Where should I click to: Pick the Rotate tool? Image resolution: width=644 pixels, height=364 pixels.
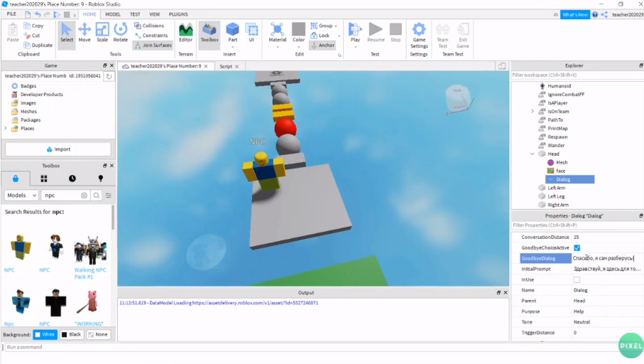click(x=120, y=33)
